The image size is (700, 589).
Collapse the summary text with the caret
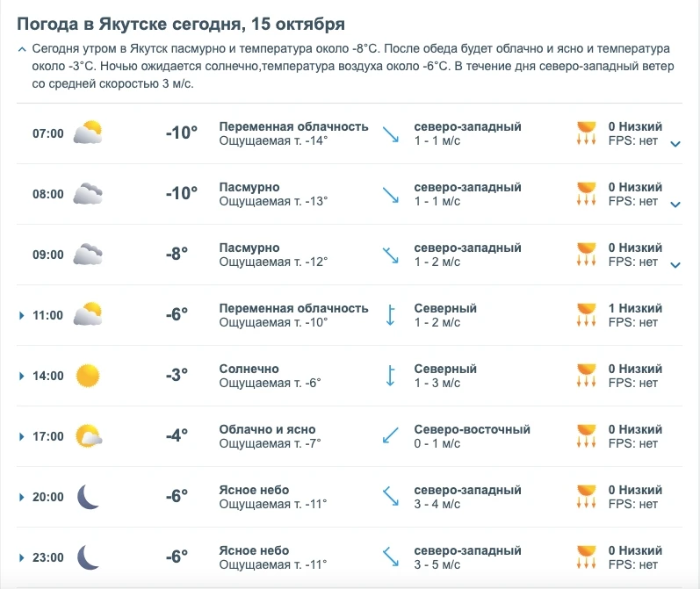pyautogui.click(x=22, y=49)
